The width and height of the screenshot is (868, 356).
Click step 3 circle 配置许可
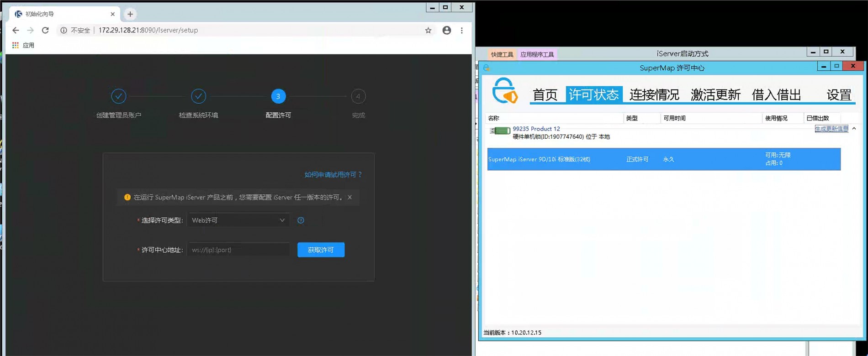(x=278, y=96)
